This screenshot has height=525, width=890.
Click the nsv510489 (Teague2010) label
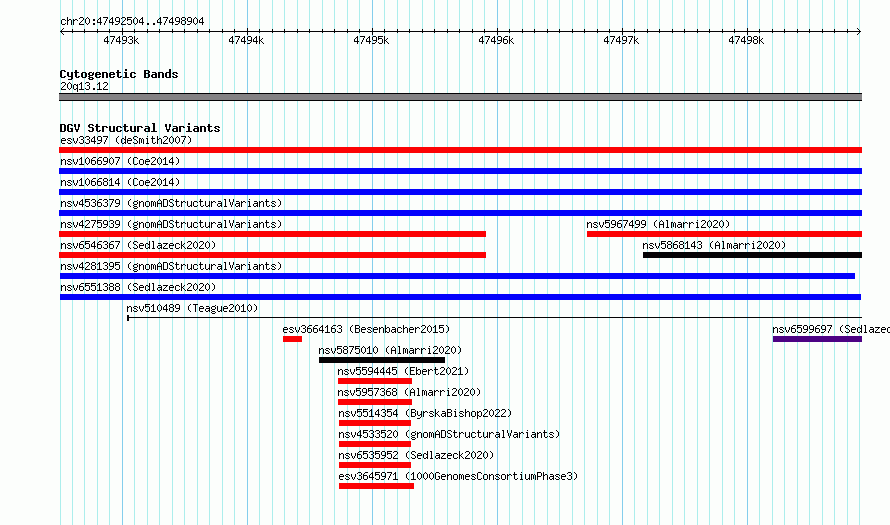click(x=192, y=308)
